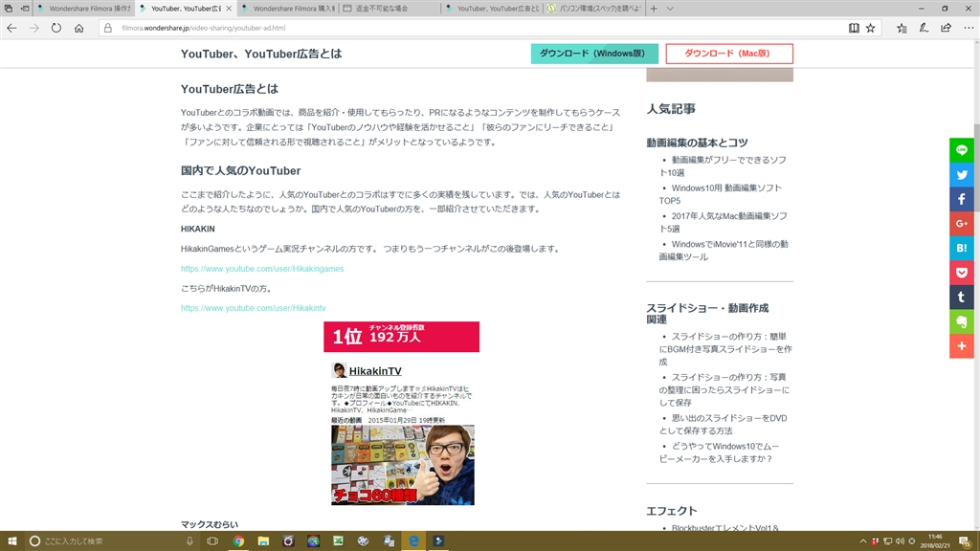Open Edge settings and more menu
The height and width of the screenshot is (551, 980).
tap(969, 28)
